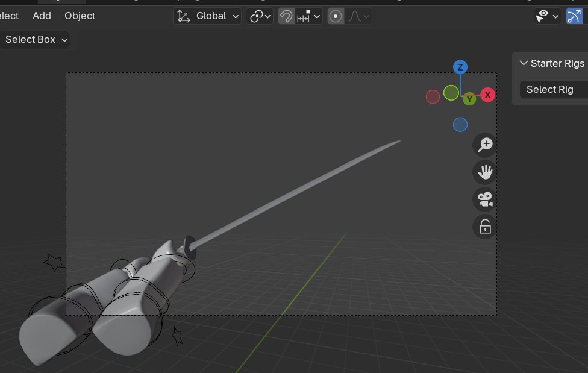Click the negative Z axis circle
The height and width of the screenshot is (373, 588).
(x=460, y=125)
